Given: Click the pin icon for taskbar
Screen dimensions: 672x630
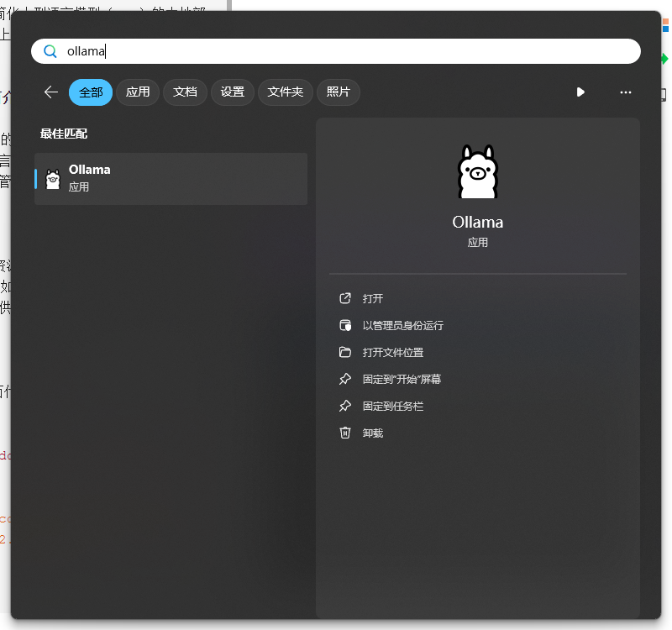Looking at the screenshot, I should coord(345,406).
